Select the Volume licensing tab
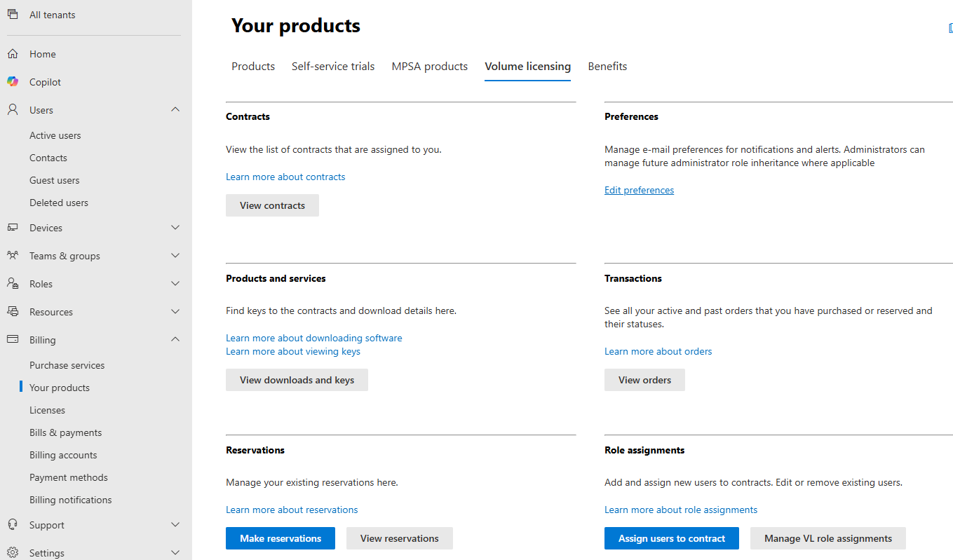Viewport: 953px width, 560px height. [x=528, y=67]
